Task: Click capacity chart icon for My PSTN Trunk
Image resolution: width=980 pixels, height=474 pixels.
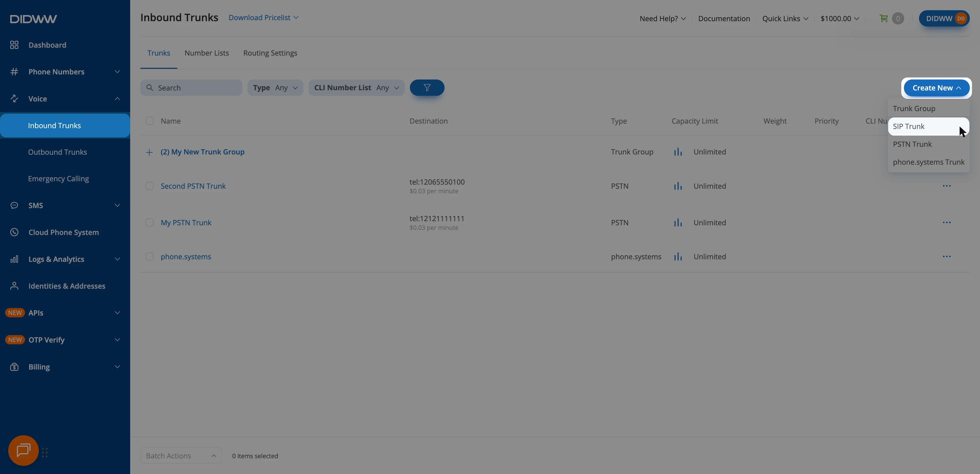Action: (x=678, y=222)
